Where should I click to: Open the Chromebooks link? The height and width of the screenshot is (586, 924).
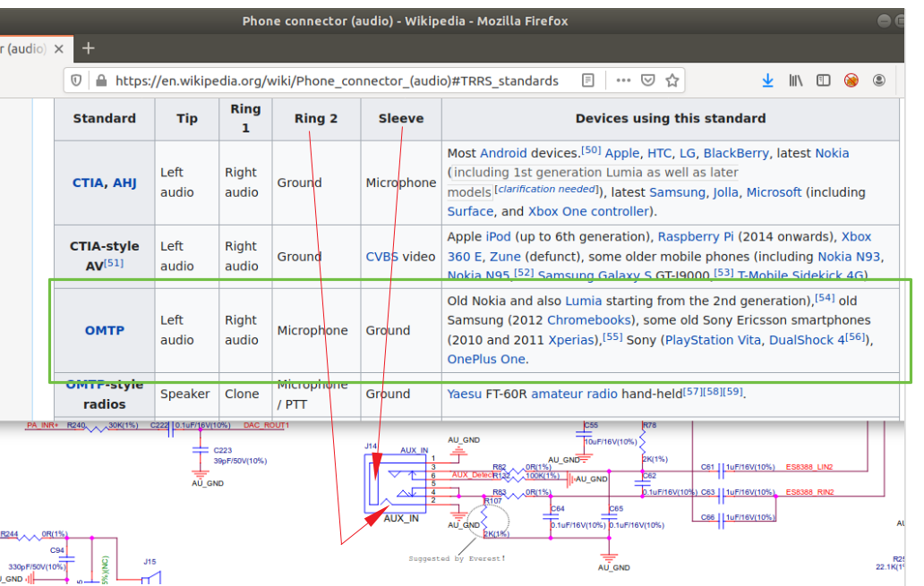tap(590, 320)
